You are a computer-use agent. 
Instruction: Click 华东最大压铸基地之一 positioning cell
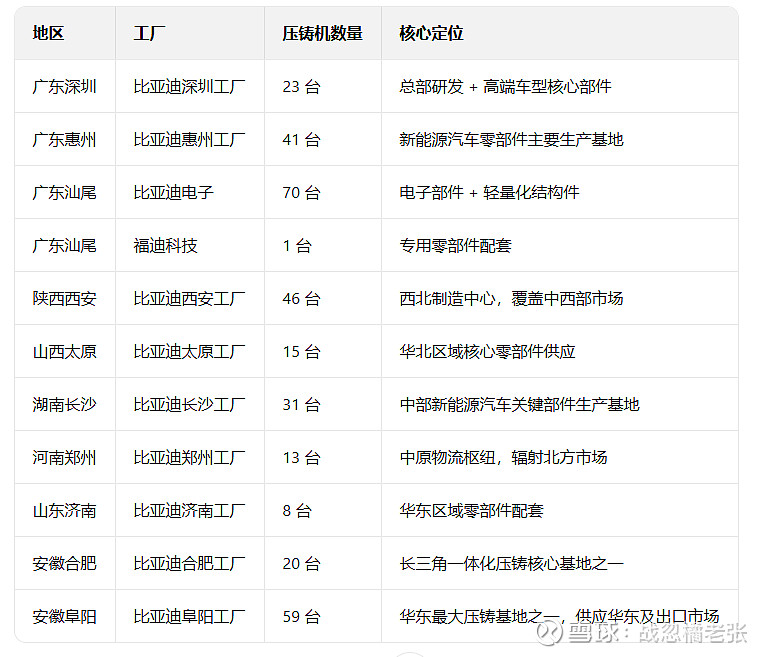(x=559, y=617)
